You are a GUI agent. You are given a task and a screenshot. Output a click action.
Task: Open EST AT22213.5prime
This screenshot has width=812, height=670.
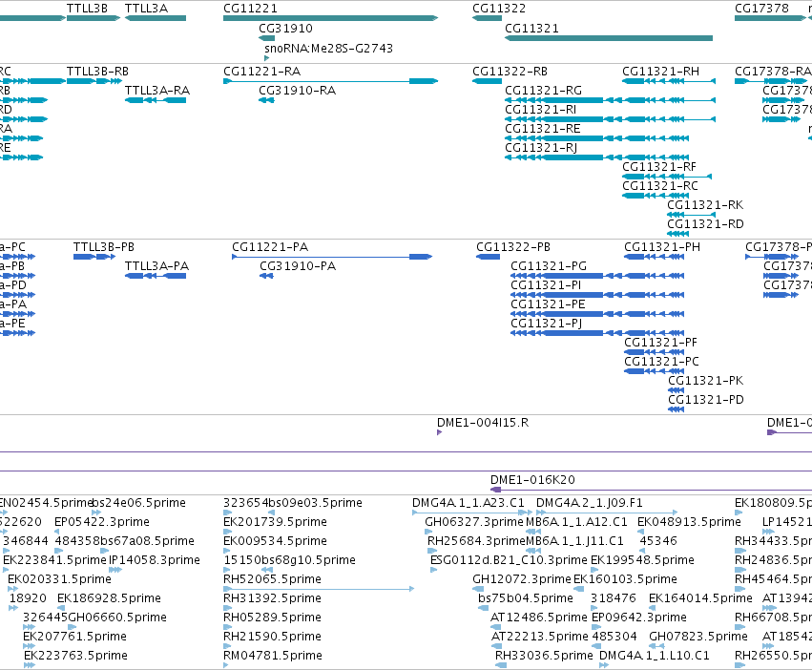pyautogui.click(x=540, y=637)
